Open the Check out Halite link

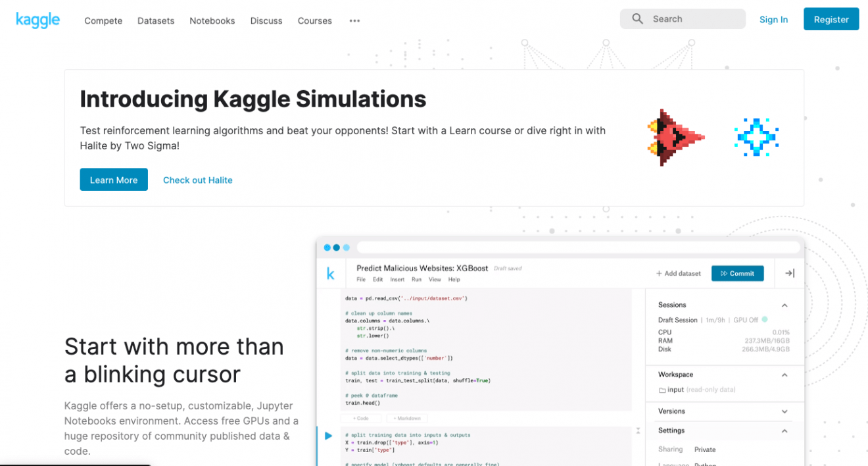coord(198,180)
